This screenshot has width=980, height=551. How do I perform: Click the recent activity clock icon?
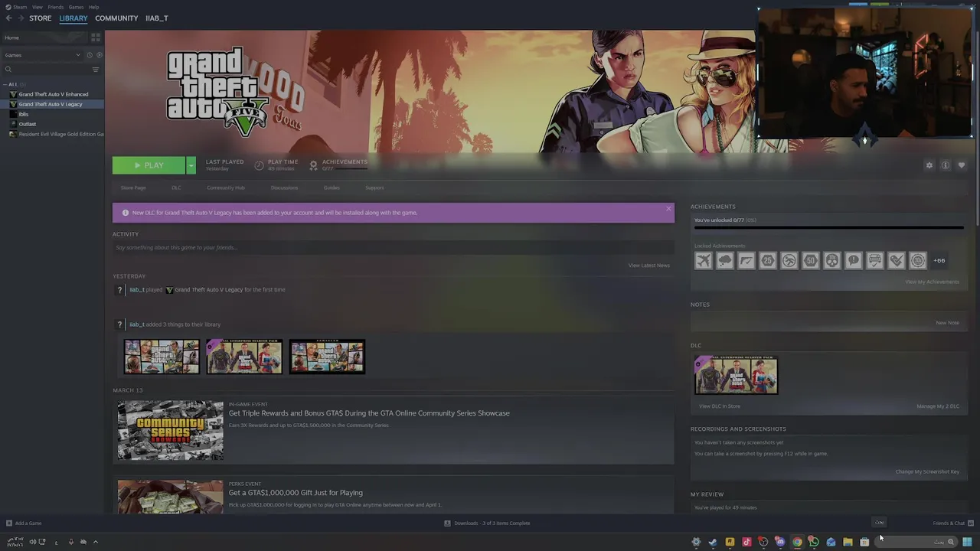point(89,55)
